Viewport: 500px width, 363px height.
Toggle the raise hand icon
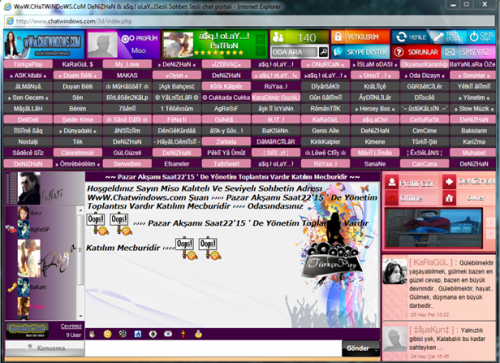point(92,334)
